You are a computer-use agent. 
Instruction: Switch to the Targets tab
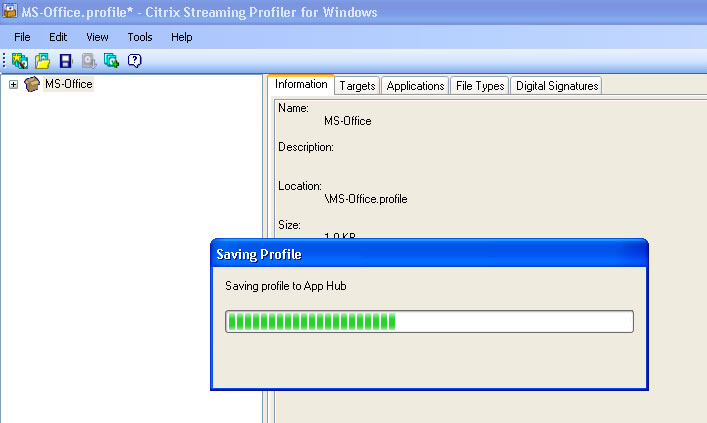point(357,86)
